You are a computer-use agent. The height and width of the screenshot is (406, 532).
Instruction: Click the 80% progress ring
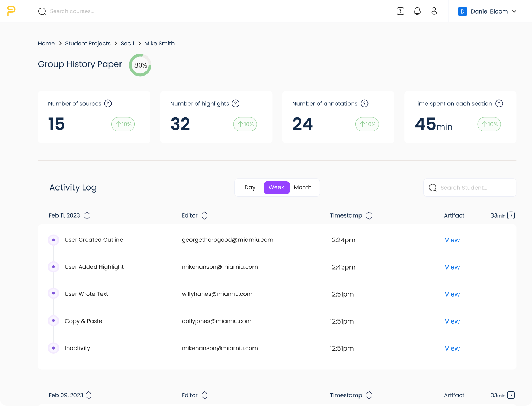pyautogui.click(x=140, y=65)
